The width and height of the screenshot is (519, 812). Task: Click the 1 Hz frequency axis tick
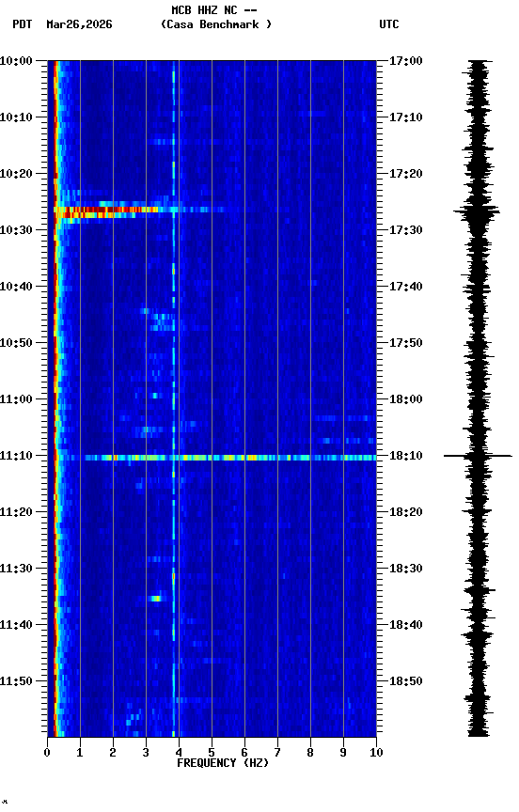[80, 753]
